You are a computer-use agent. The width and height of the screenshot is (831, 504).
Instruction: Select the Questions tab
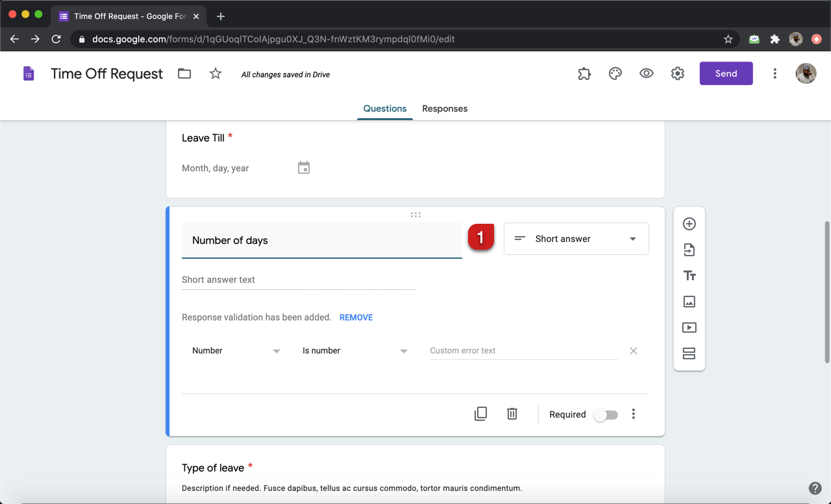click(x=385, y=109)
